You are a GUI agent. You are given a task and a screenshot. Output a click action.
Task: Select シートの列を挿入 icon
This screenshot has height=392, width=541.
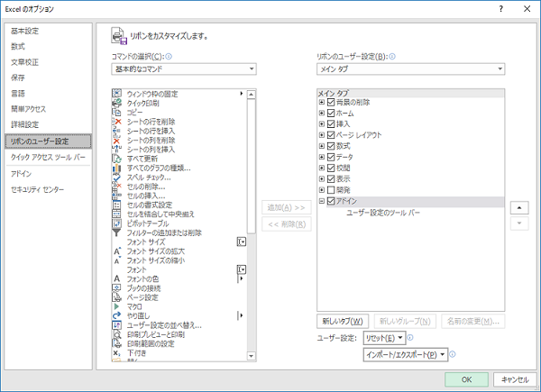(117, 150)
